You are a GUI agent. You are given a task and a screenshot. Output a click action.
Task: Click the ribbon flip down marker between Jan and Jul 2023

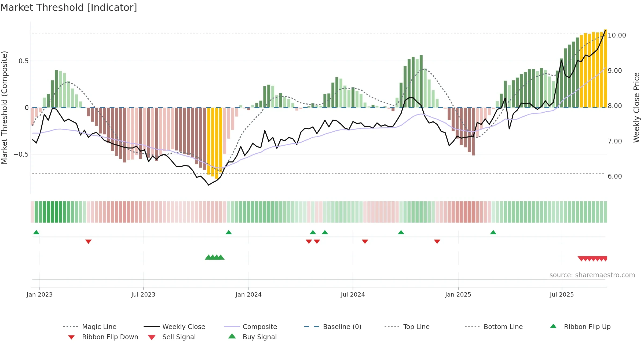coord(89,242)
